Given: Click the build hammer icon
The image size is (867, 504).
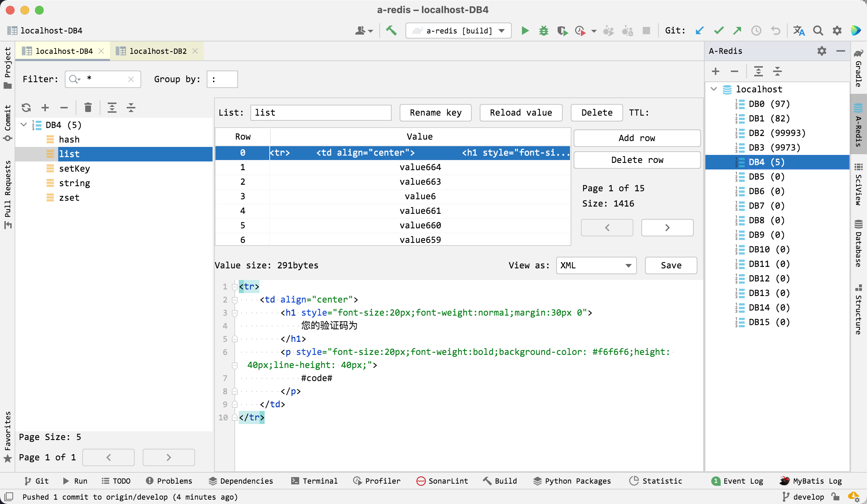Looking at the screenshot, I should 391,31.
